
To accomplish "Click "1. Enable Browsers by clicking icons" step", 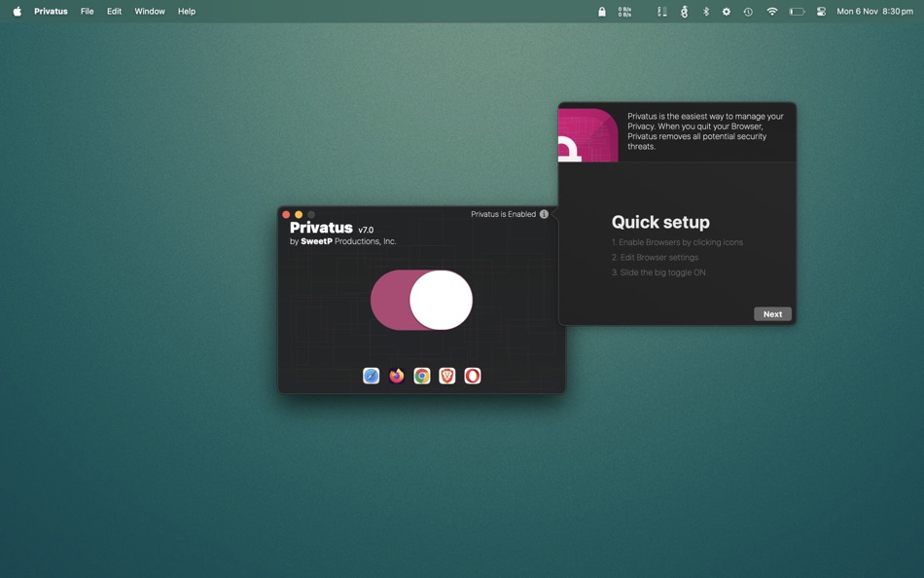I will tap(677, 242).
